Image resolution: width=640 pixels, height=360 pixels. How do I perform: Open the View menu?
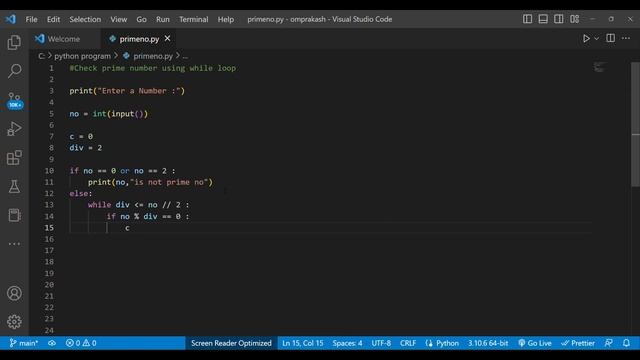pyautogui.click(x=118, y=19)
